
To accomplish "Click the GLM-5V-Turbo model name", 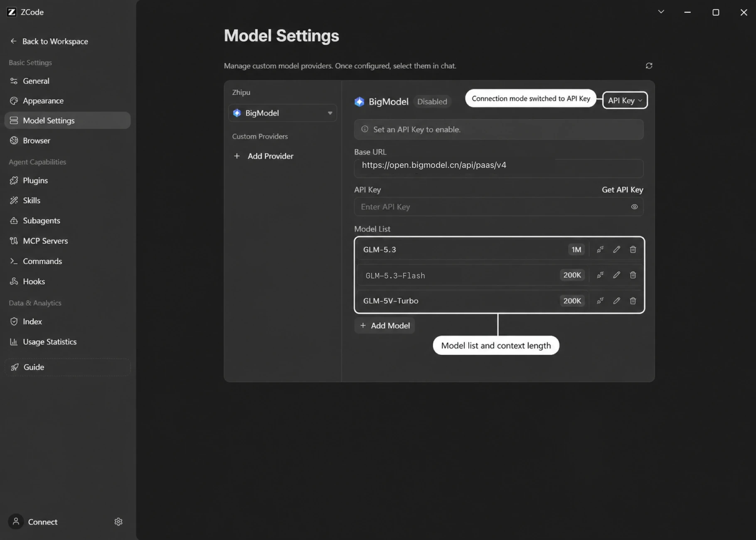I will (x=391, y=301).
